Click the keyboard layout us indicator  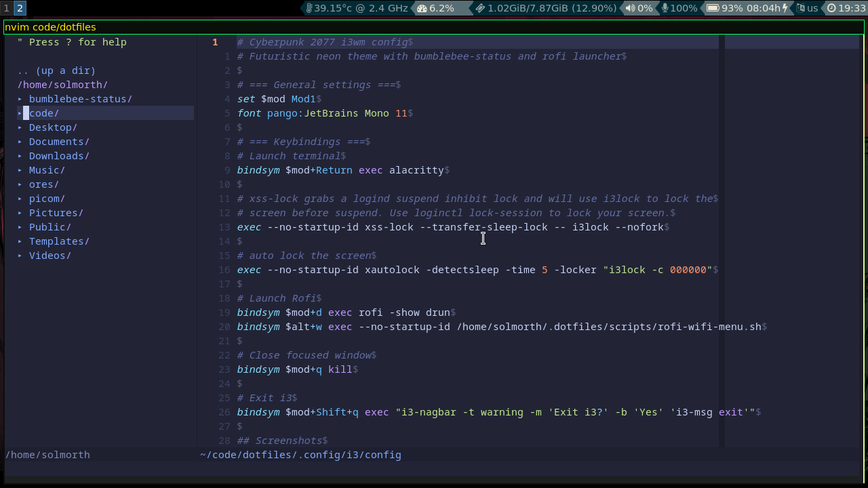tap(807, 8)
